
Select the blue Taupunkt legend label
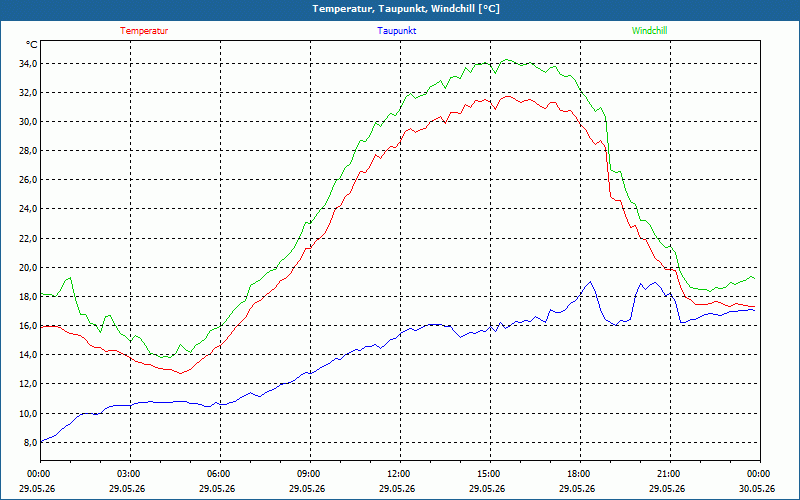[396, 31]
